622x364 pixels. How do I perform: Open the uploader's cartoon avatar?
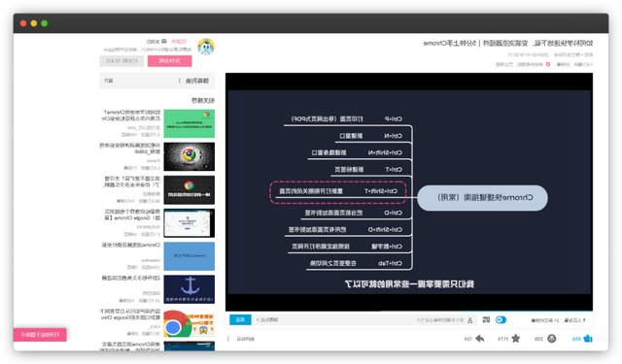point(206,47)
